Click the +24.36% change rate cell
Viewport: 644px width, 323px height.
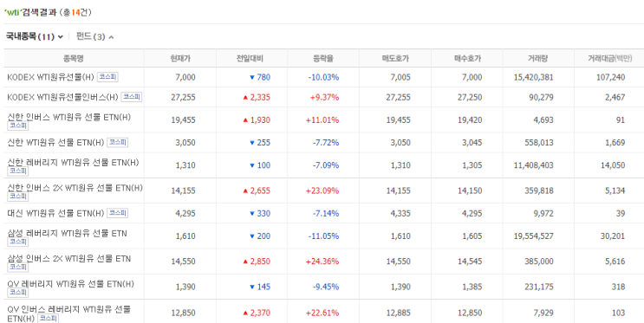point(322,262)
